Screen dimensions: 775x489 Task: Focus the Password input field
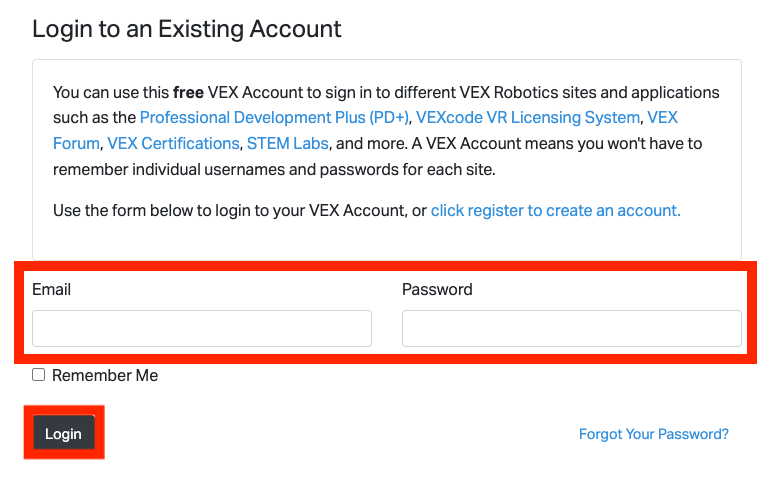click(571, 328)
